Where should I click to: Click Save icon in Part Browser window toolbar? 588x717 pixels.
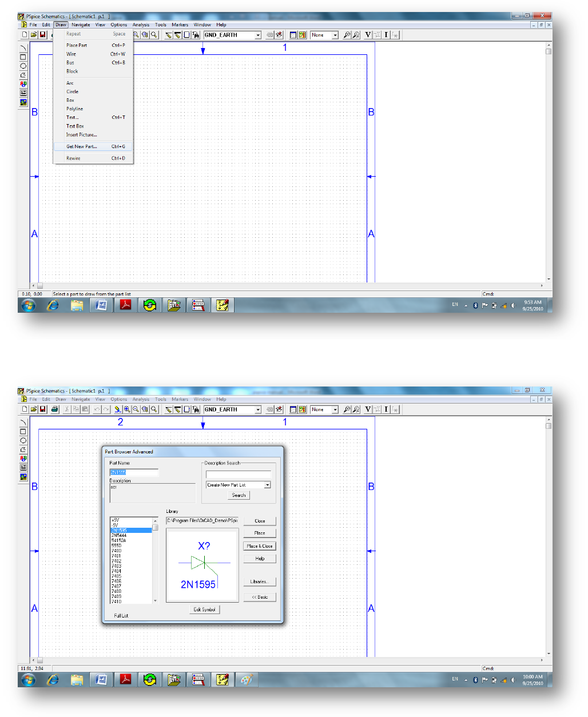pyautogui.click(x=42, y=409)
